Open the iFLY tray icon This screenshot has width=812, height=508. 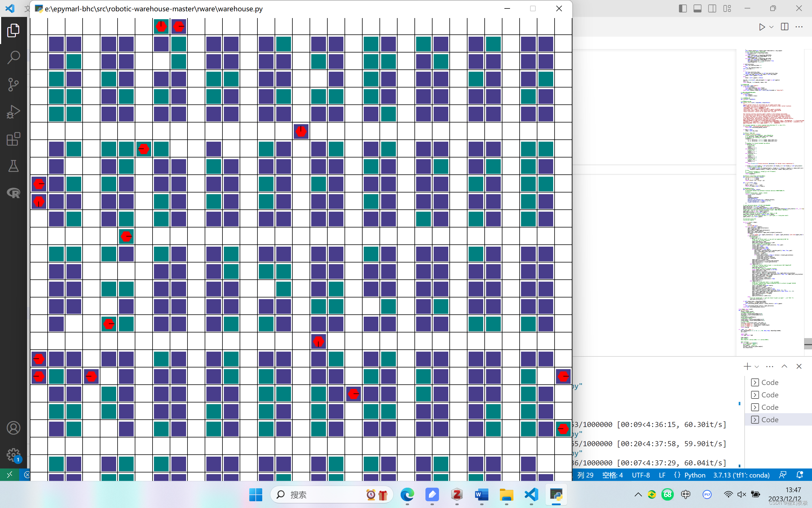[707, 494]
